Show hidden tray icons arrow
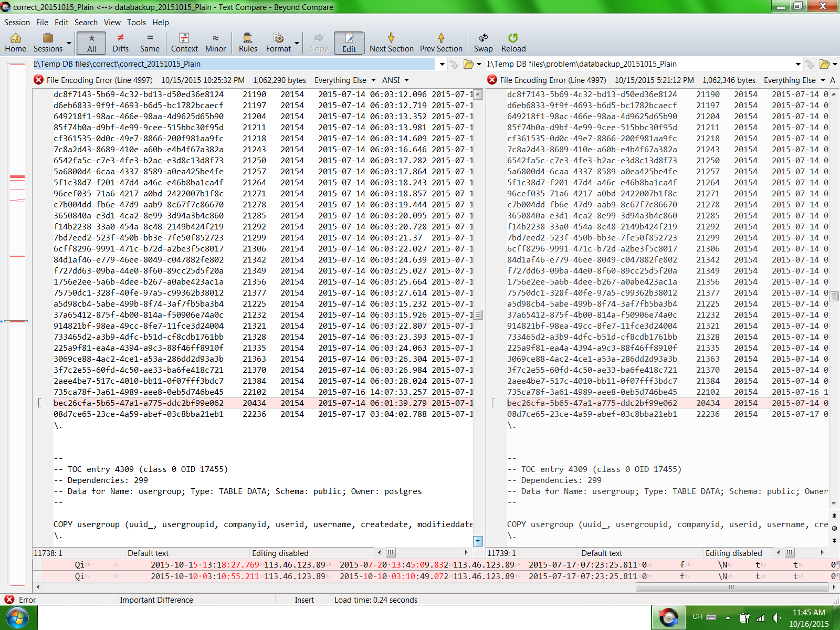Image resolution: width=840 pixels, height=630 pixels. (728, 617)
